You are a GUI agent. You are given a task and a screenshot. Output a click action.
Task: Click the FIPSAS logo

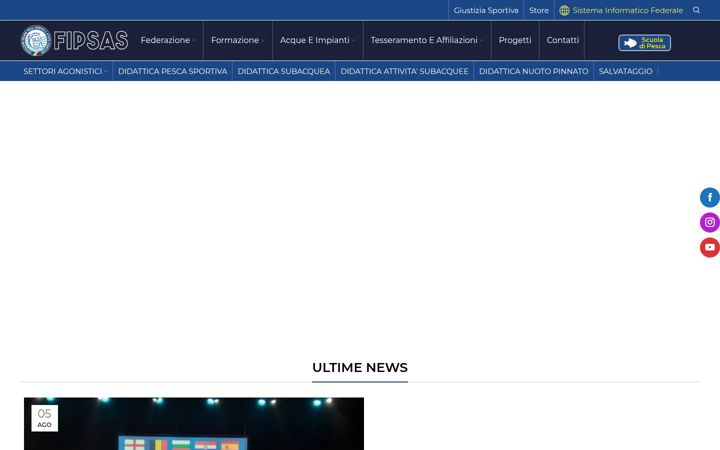coord(74,40)
